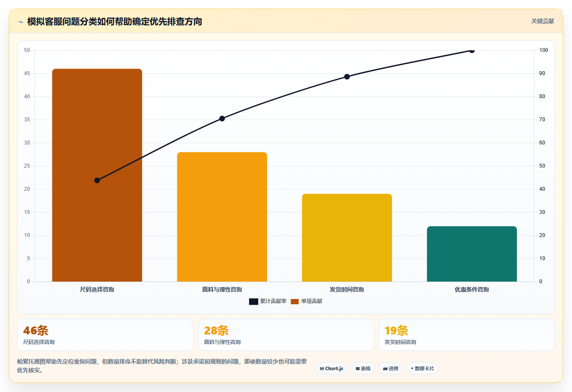This screenshot has height=392, width=572.
Task: Click the dark navy 累计贡献率 legend swatch
Action: tap(254, 302)
